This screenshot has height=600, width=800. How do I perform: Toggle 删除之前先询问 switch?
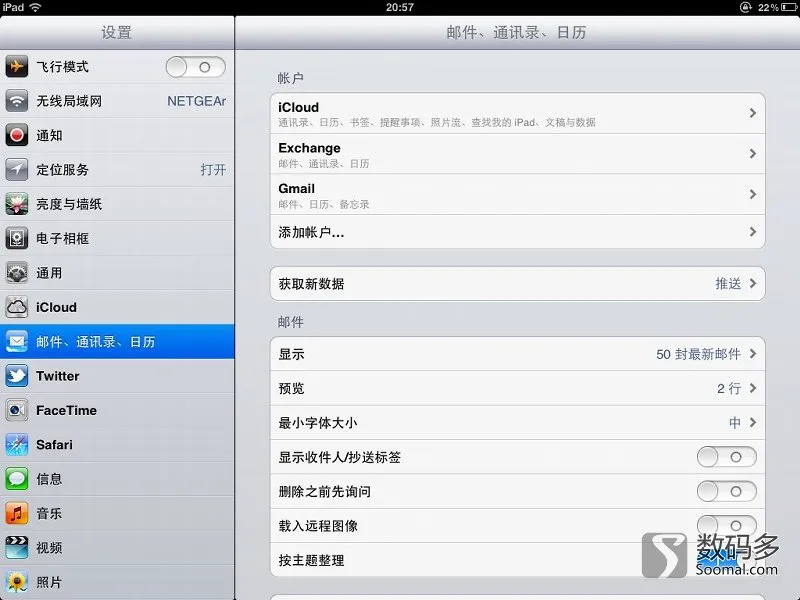(x=727, y=491)
